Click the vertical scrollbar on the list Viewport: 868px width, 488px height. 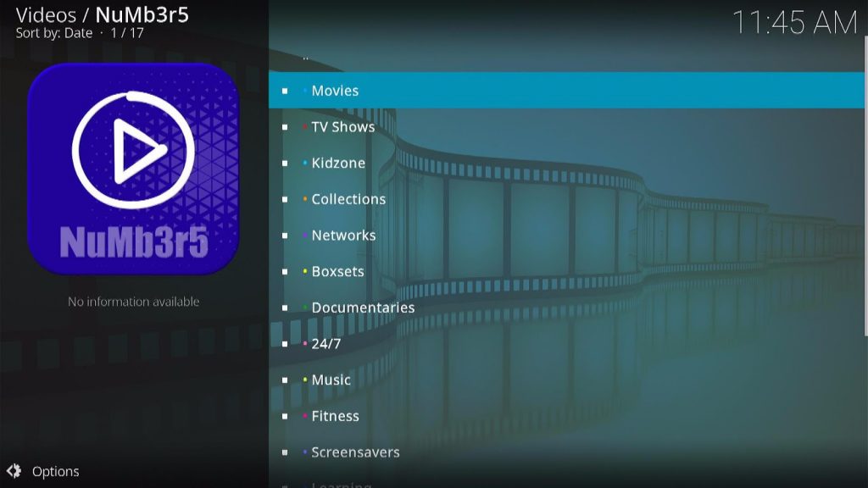pyautogui.click(x=865, y=186)
